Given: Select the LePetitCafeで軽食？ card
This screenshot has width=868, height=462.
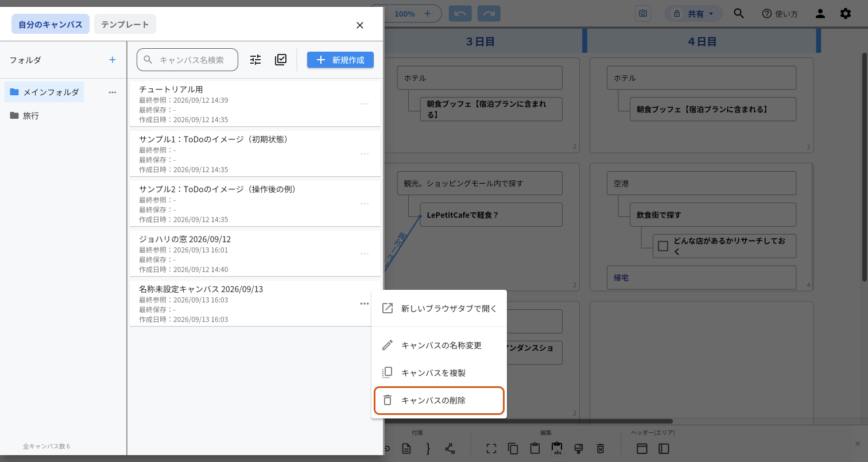Looking at the screenshot, I should point(491,215).
